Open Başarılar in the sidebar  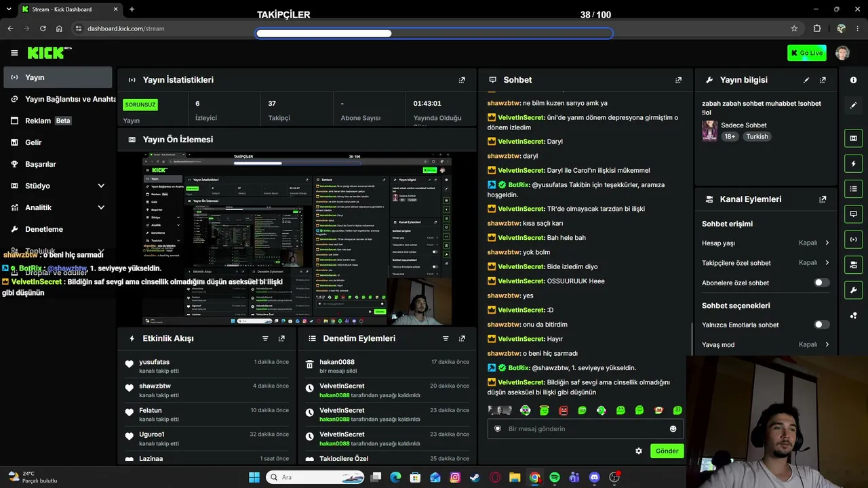pyautogui.click(x=58, y=164)
